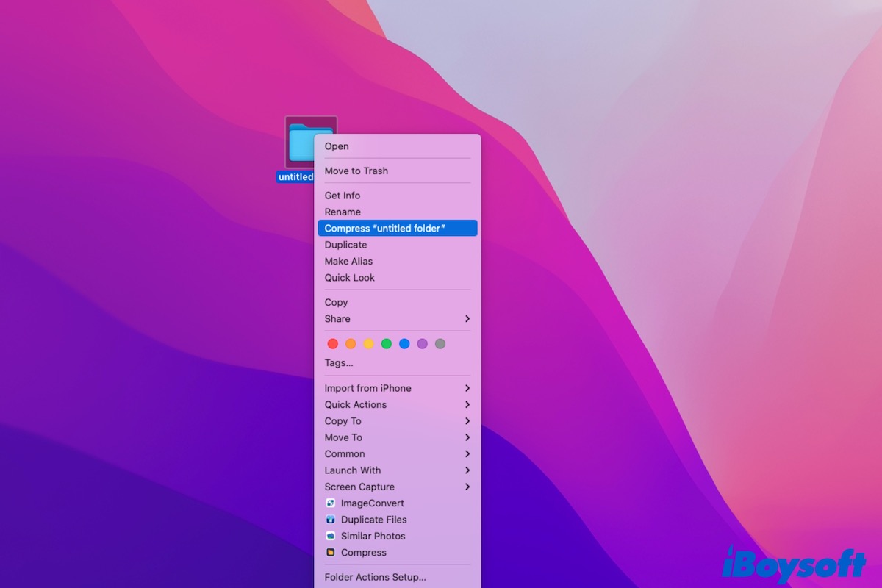Select Move to Trash
882x588 pixels.
(357, 171)
